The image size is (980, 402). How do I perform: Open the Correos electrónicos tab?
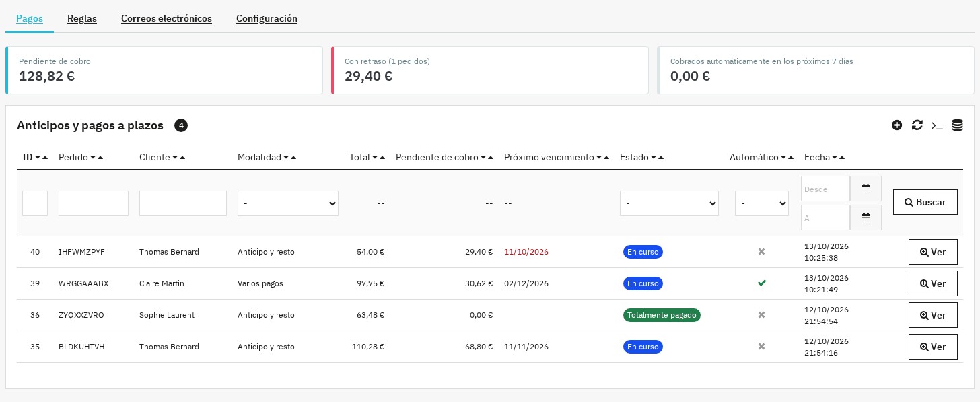click(x=166, y=18)
